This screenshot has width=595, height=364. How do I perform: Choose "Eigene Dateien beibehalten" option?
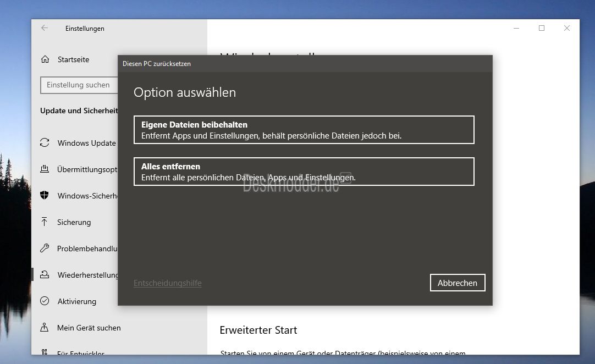[x=304, y=130]
